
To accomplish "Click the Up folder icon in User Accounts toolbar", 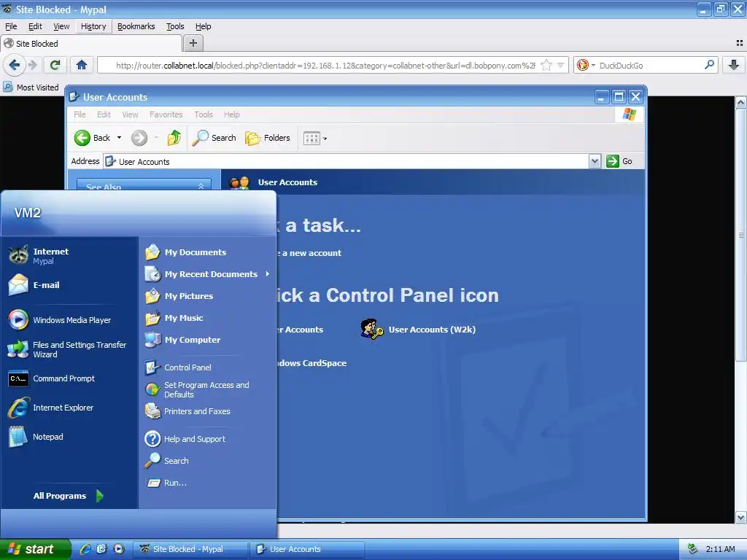I will [x=174, y=138].
